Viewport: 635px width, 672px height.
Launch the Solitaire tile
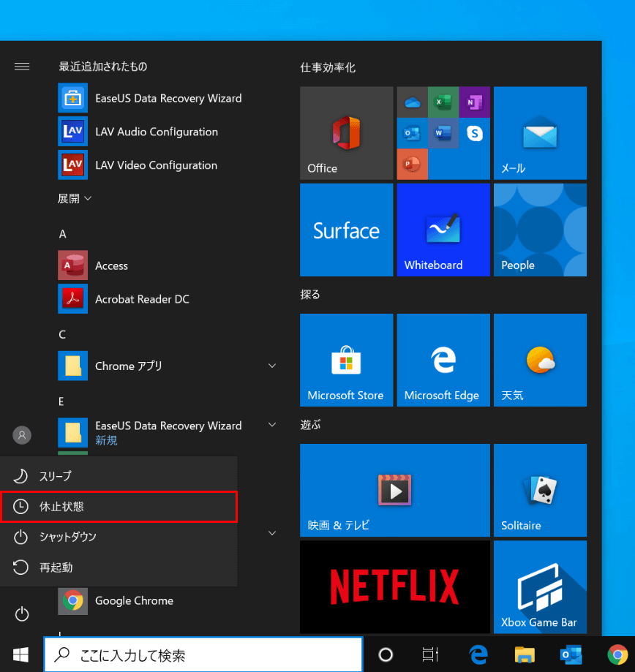pos(540,490)
